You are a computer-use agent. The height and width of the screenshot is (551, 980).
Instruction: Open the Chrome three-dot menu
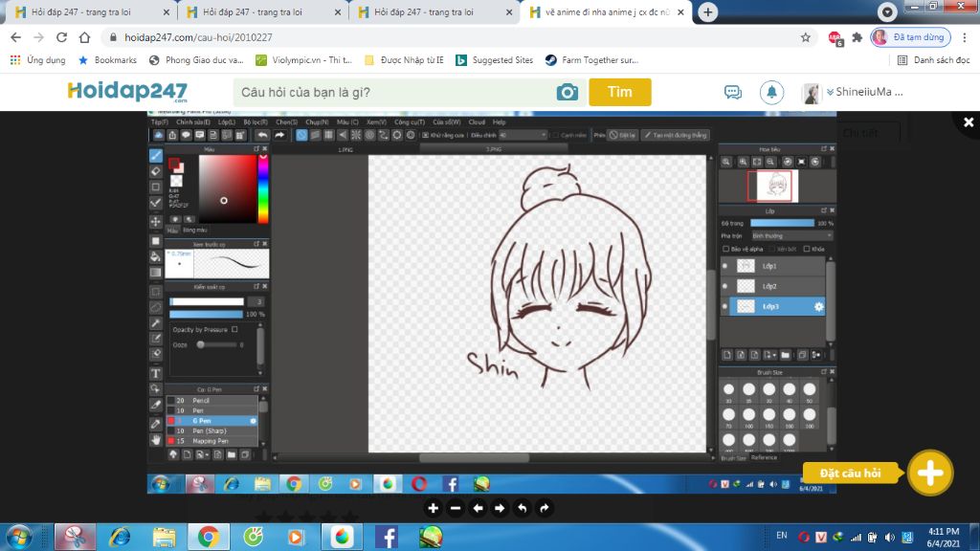965,37
